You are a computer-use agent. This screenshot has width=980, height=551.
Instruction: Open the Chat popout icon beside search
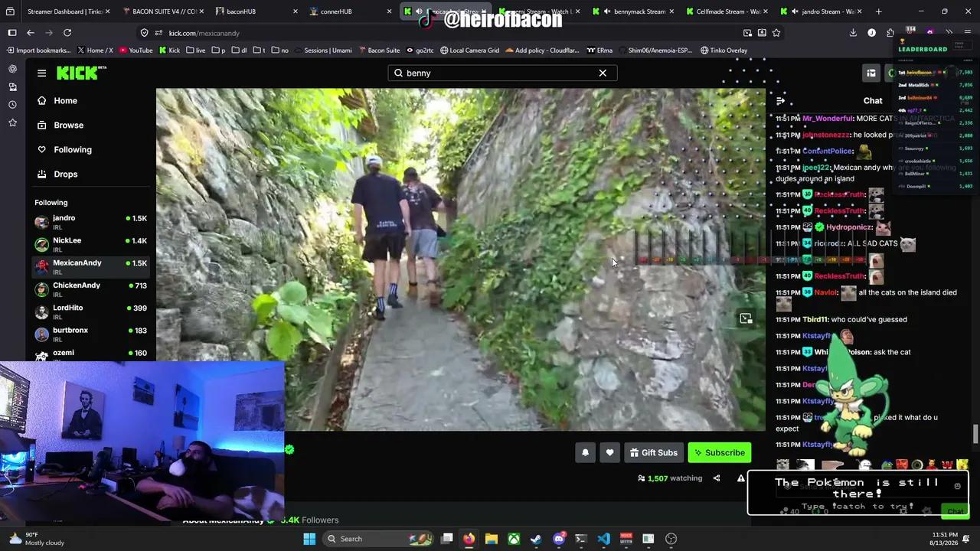(871, 73)
